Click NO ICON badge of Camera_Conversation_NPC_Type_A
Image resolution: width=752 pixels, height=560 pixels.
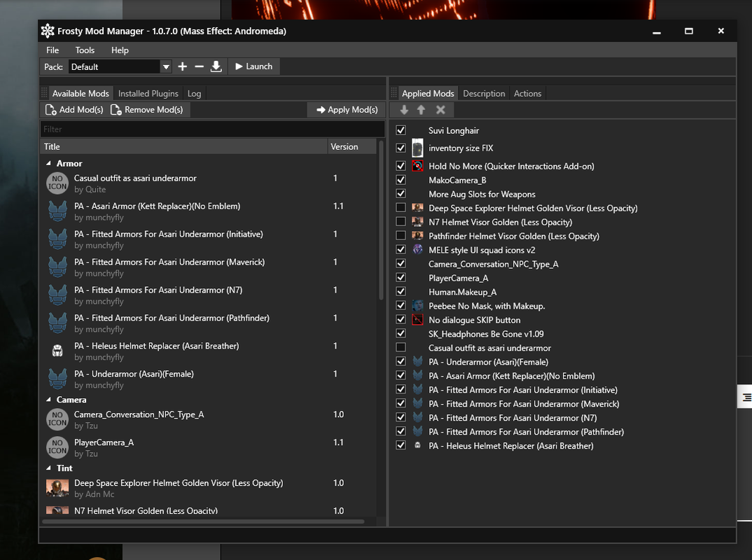(57, 419)
